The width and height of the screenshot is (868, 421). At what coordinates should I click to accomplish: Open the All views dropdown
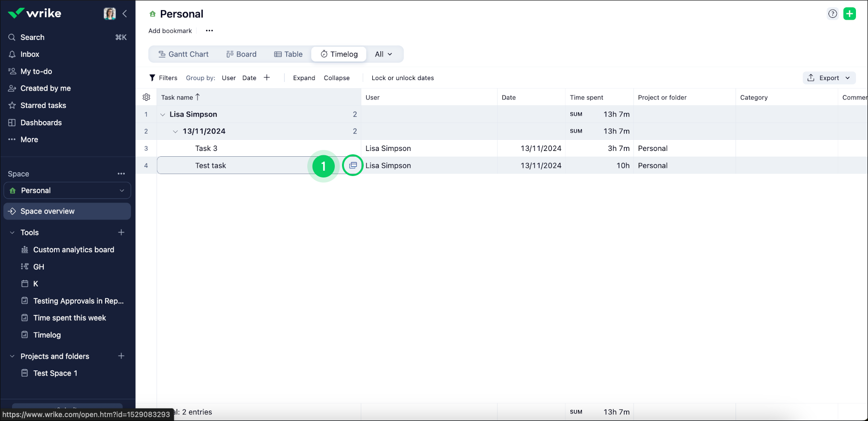pyautogui.click(x=383, y=54)
